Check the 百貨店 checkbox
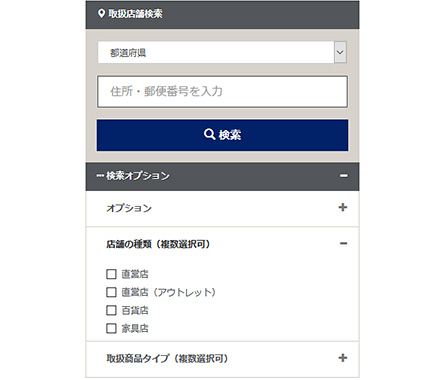The height and width of the screenshot is (380, 445). tap(111, 310)
